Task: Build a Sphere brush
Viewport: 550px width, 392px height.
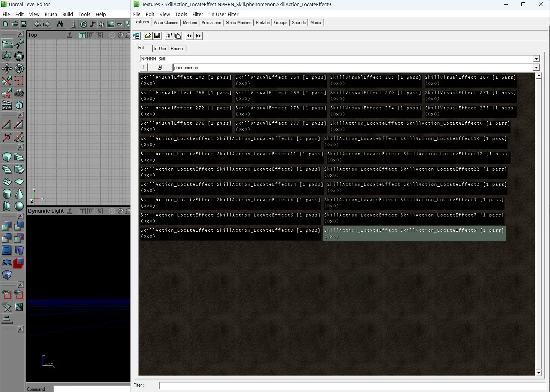Action: pos(19,206)
